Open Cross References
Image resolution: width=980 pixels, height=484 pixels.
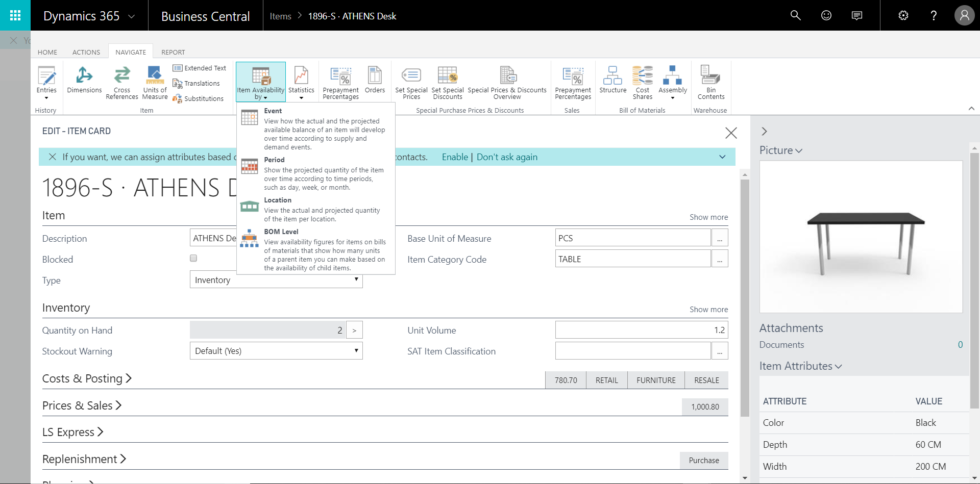point(122,83)
